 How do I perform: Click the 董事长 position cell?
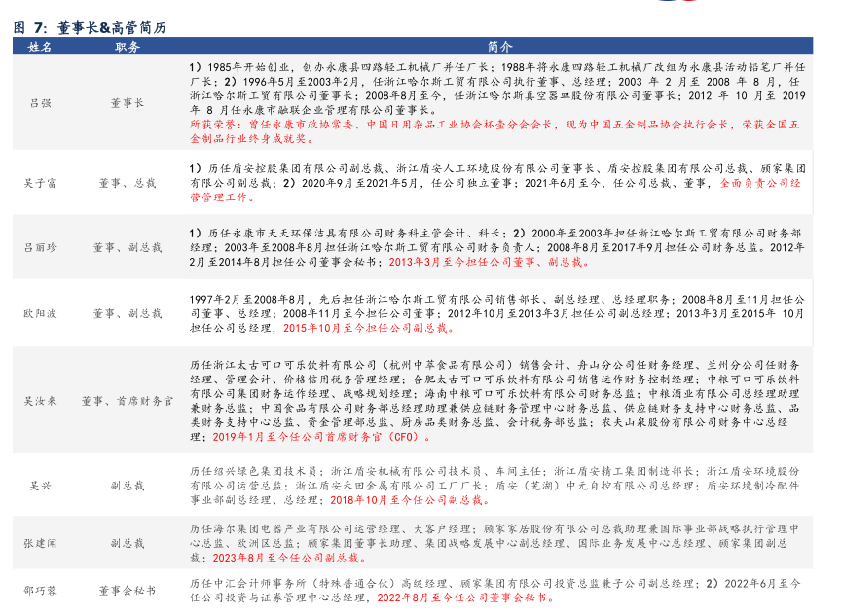(x=128, y=102)
